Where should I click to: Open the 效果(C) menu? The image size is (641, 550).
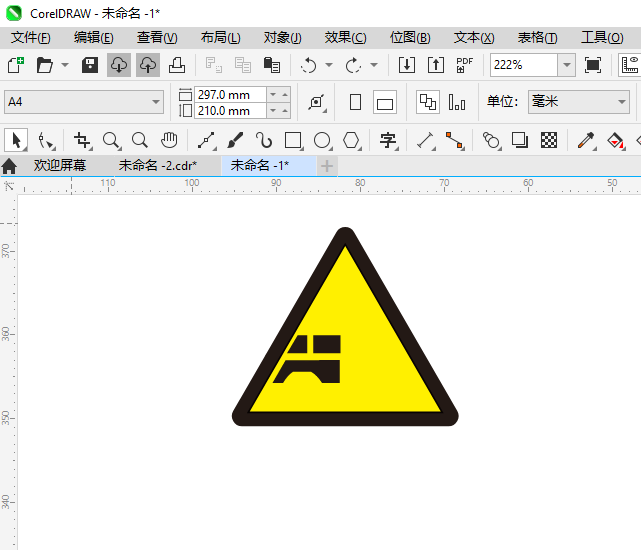pos(345,38)
